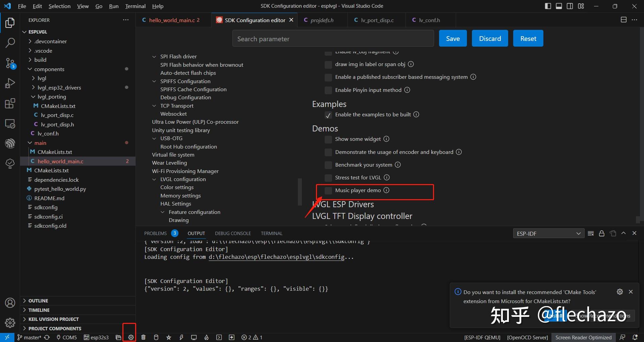Click info icon next to Music player demo
This screenshot has width=644, height=342.
click(x=386, y=190)
